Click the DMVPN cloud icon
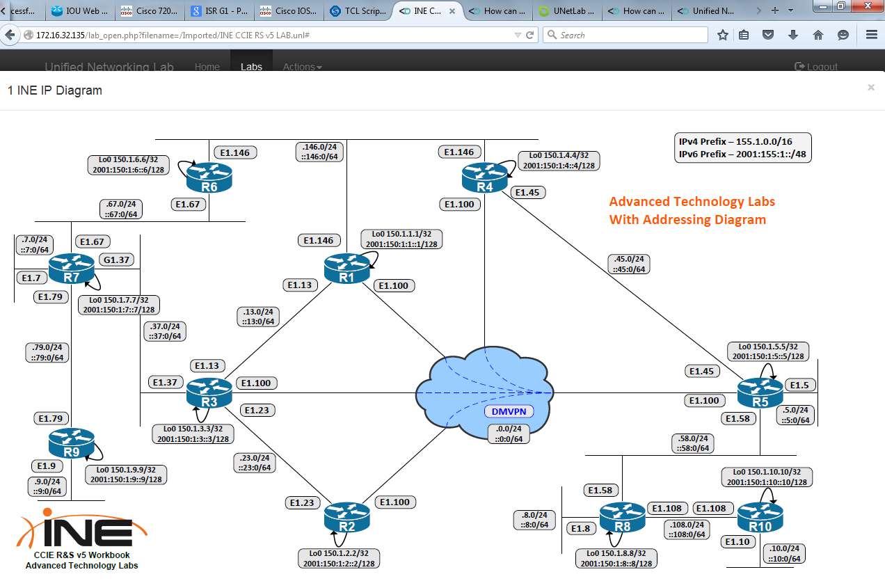The width and height of the screenshot is (885, 588). click(484, 392)
